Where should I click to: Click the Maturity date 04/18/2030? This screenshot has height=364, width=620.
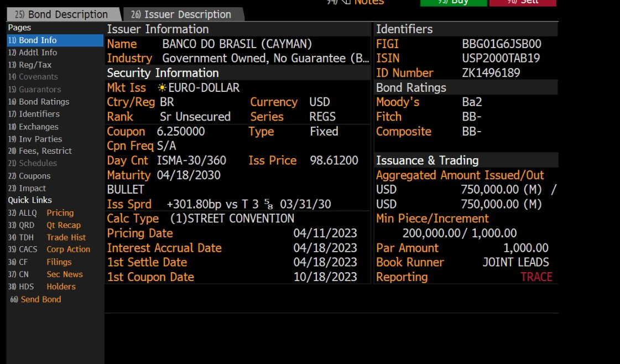(189, 175)
